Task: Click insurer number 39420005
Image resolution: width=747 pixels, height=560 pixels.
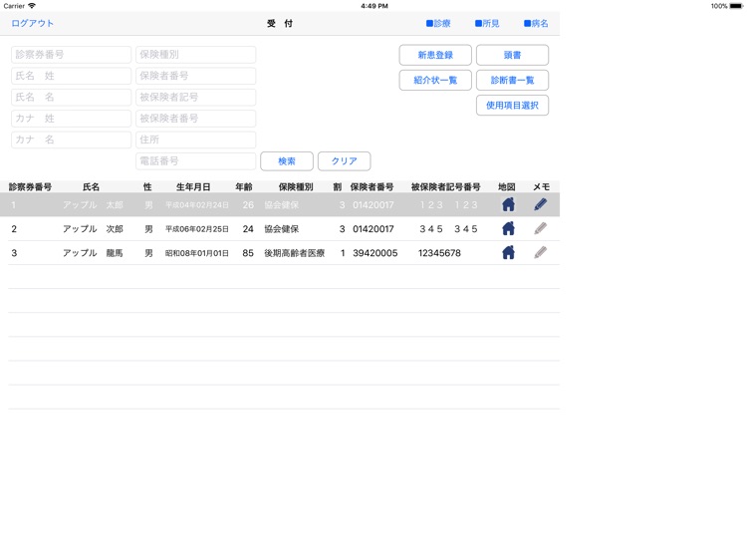Action: click(374, 253)
